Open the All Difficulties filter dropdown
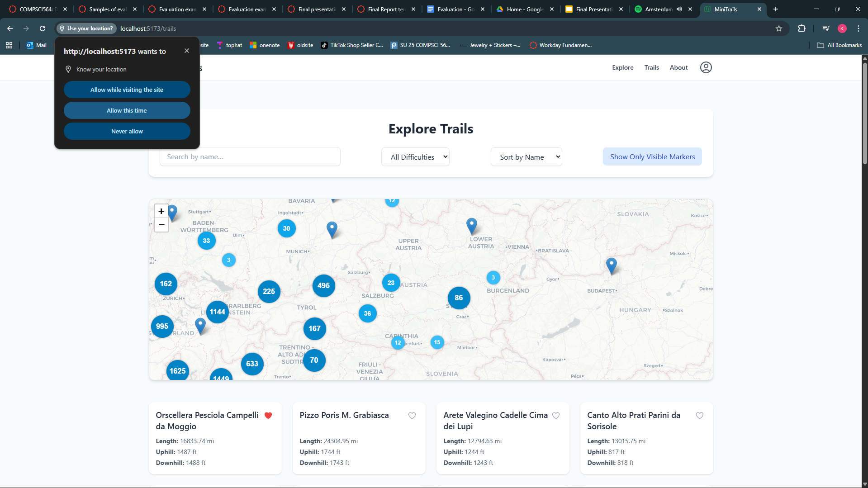 tap(415, 156)
